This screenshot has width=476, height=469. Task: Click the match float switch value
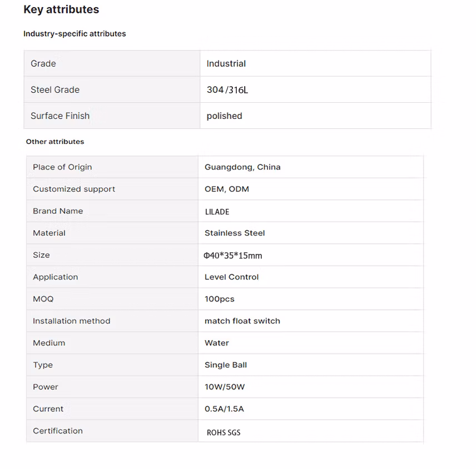click(x=242, y=321)
